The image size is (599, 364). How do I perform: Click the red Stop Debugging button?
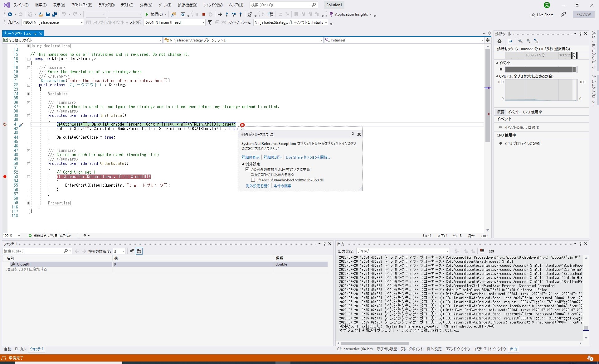click(204, 14)
